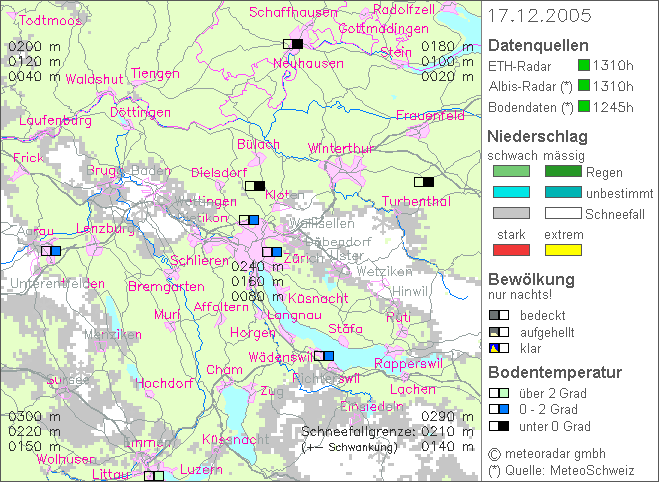Click the Winterthur city label on the map
This screenshot has width=659, height=482.
coord(340,149)
